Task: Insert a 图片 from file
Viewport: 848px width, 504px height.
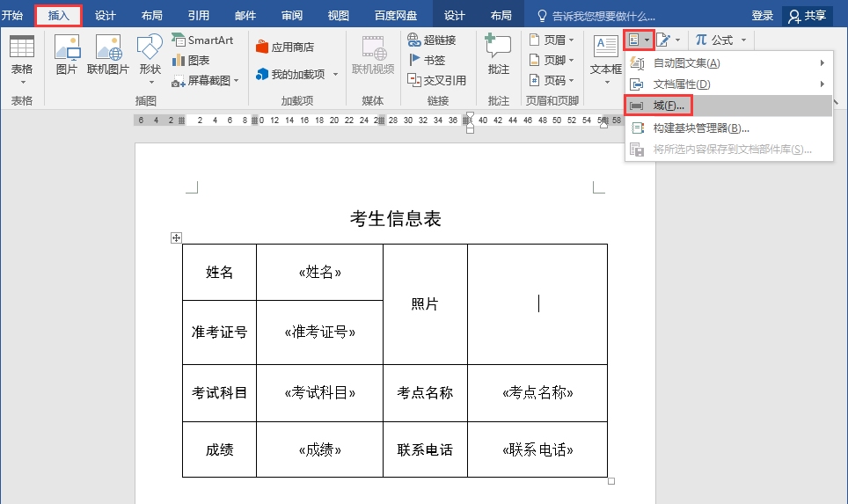Action: point(67,54)
